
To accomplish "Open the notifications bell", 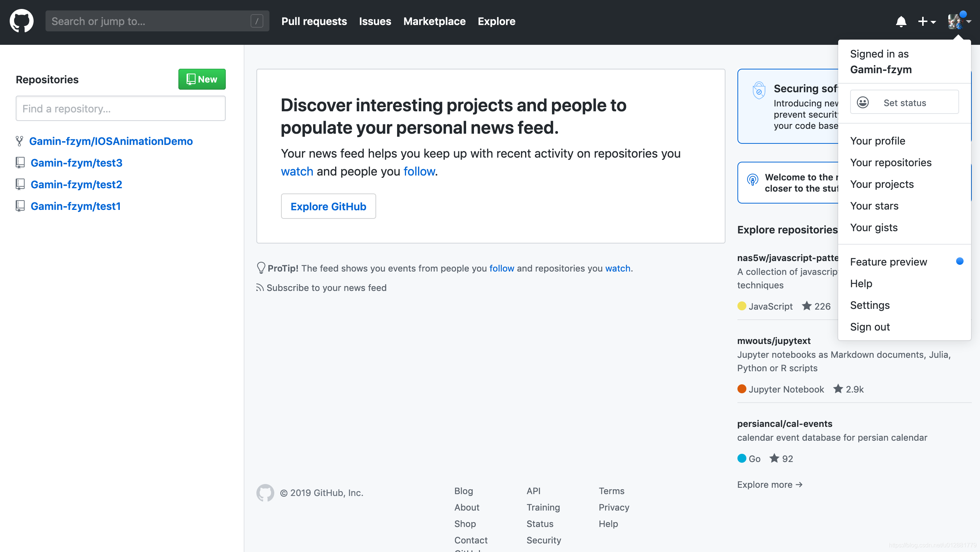I will click(901, 22).
